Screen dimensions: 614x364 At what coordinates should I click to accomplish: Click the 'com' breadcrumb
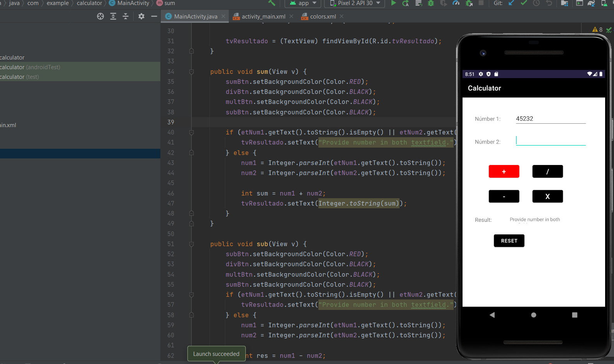pyautogui.click(x=33, y=3)
